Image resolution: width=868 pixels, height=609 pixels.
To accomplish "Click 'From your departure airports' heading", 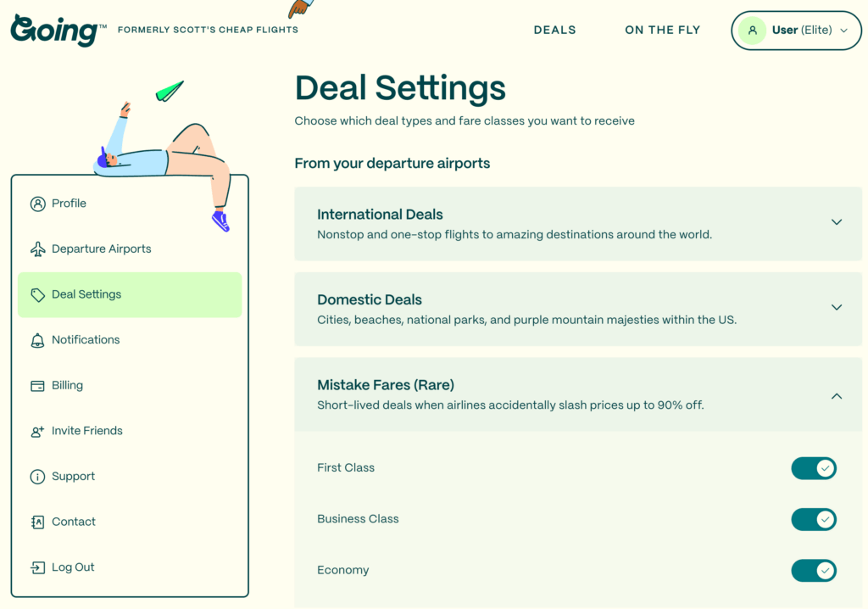I will [392, 164].
